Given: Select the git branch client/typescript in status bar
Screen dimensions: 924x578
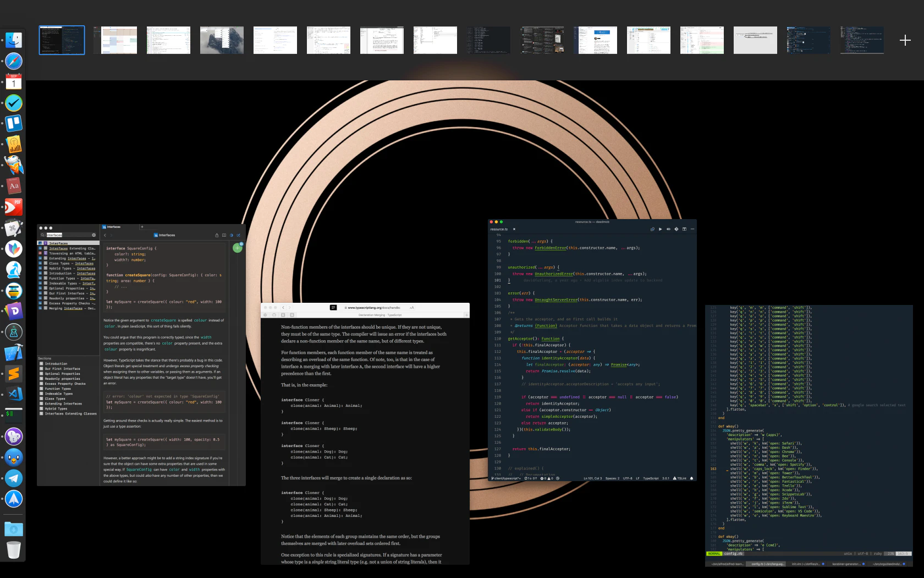Looking at the screenshot, I should [506, 478].
